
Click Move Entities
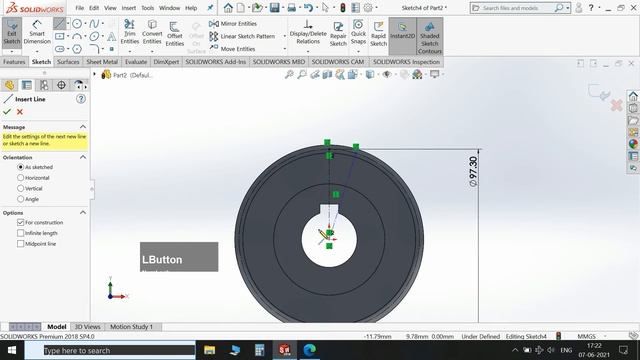[232, 49]
